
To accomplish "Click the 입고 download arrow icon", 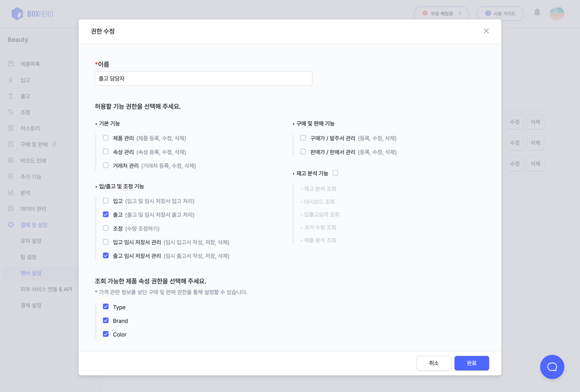I will point(11,80).
